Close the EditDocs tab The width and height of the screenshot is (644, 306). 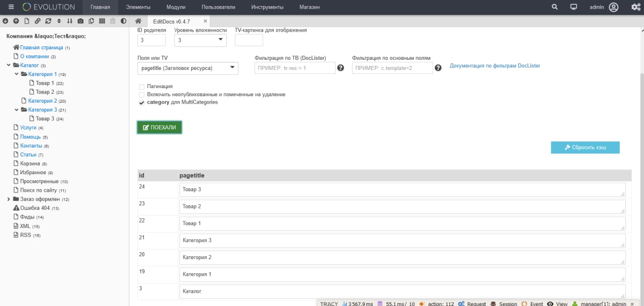205,21
